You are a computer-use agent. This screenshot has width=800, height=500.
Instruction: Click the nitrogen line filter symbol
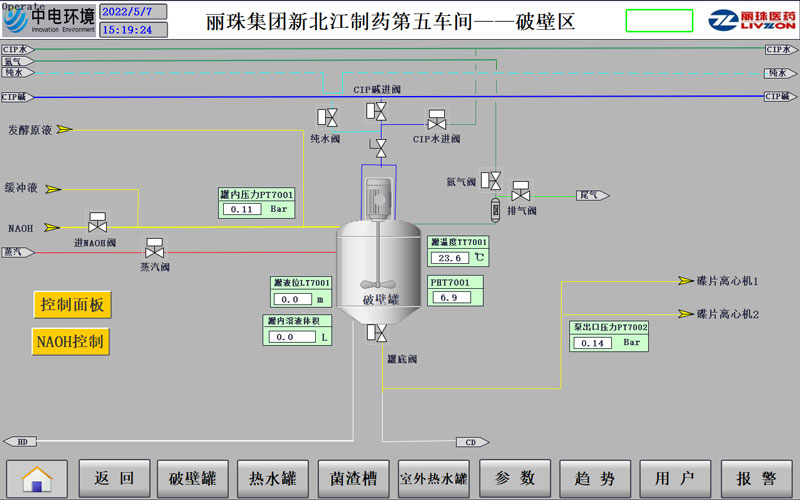click(494, 211)
